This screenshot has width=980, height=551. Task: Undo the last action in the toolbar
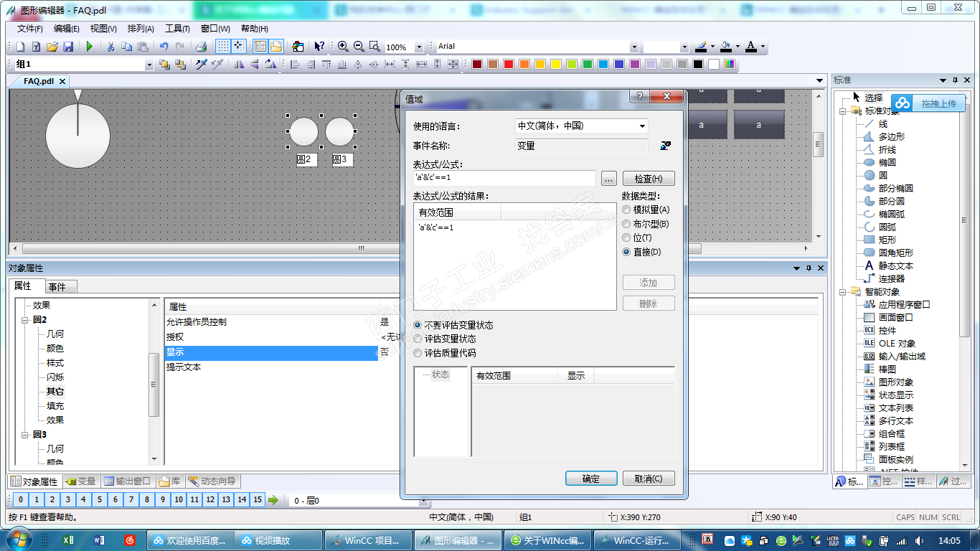click(x=164, y=47)
